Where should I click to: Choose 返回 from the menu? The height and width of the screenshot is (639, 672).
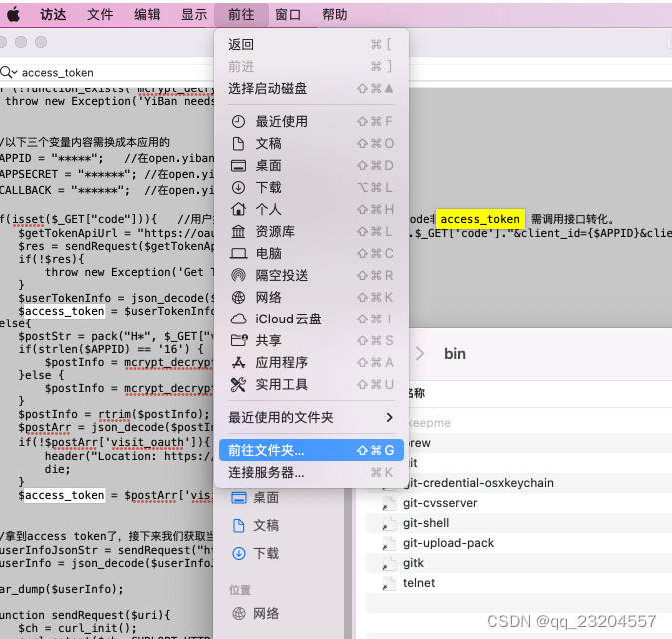click(312, 45)
